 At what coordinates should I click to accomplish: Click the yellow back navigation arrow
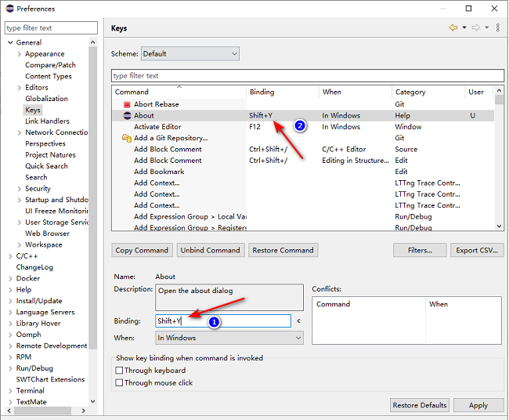[x=453, y=28]
